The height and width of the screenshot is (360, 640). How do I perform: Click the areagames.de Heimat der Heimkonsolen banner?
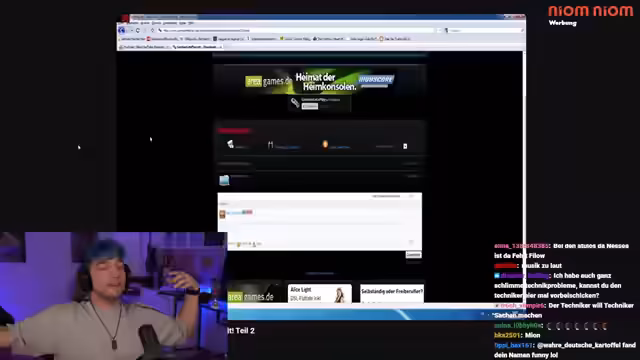coord(320,81)
